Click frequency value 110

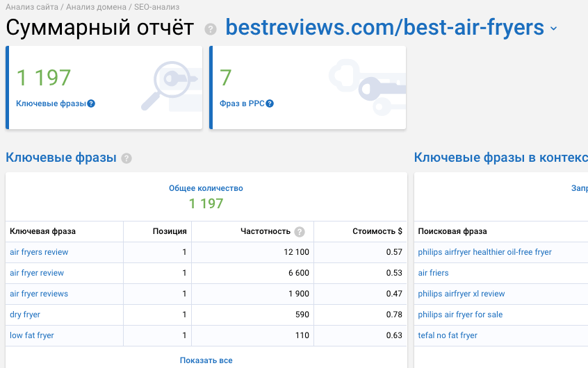302,335
